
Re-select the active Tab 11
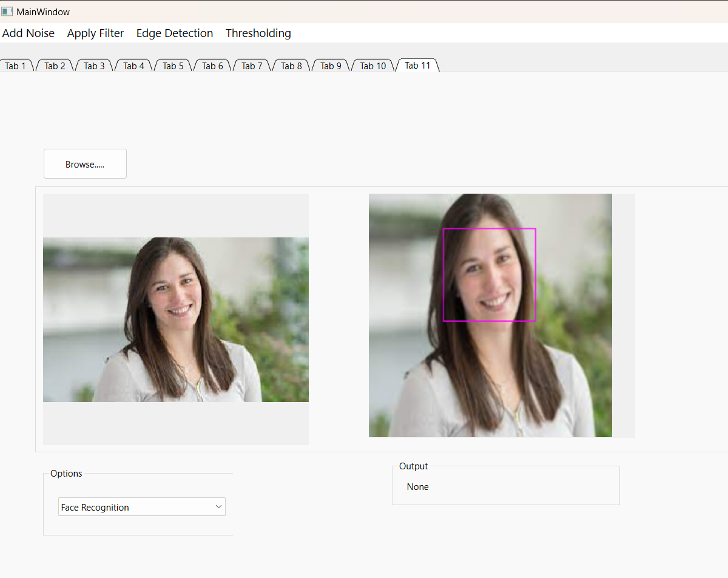417,66
